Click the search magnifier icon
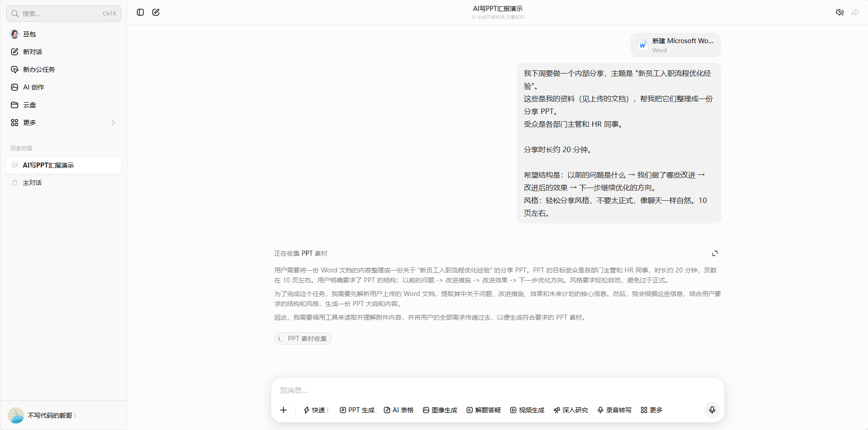The image size is (868, 430). pos(15,14)
